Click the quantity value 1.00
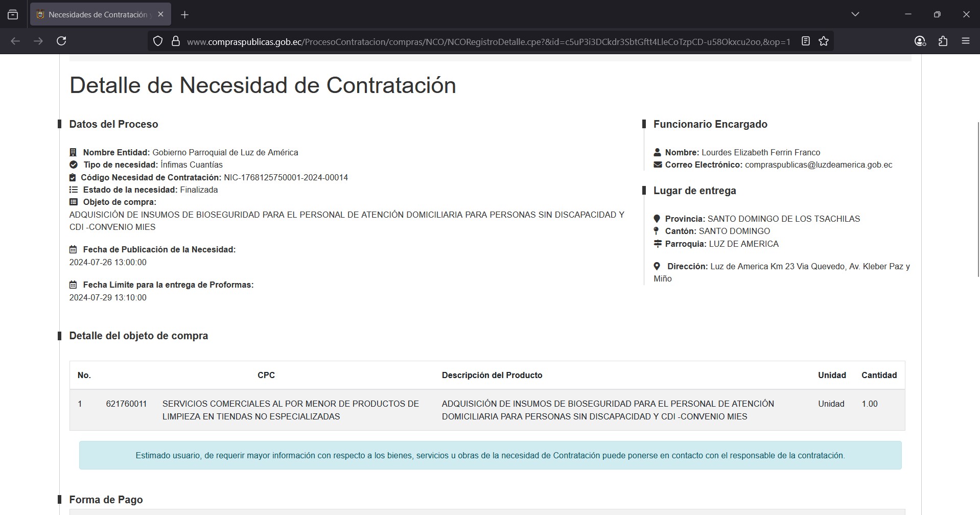 pos(870,404)
